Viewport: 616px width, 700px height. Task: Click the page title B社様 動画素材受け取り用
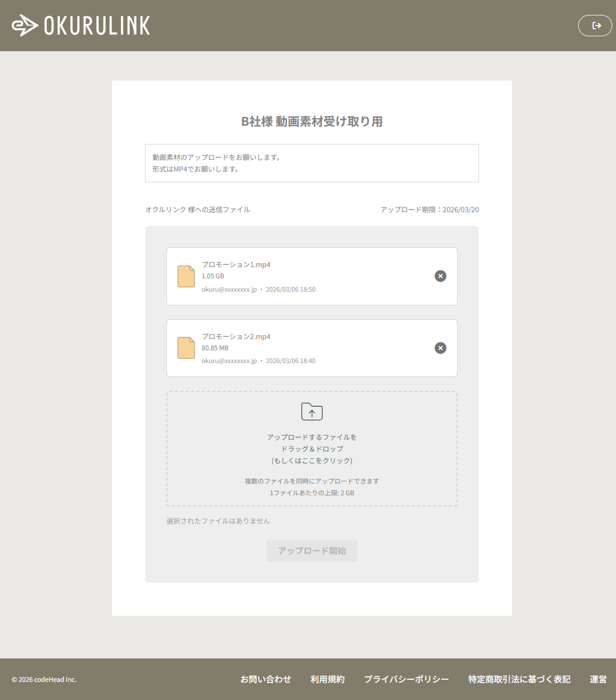point(311,122)
